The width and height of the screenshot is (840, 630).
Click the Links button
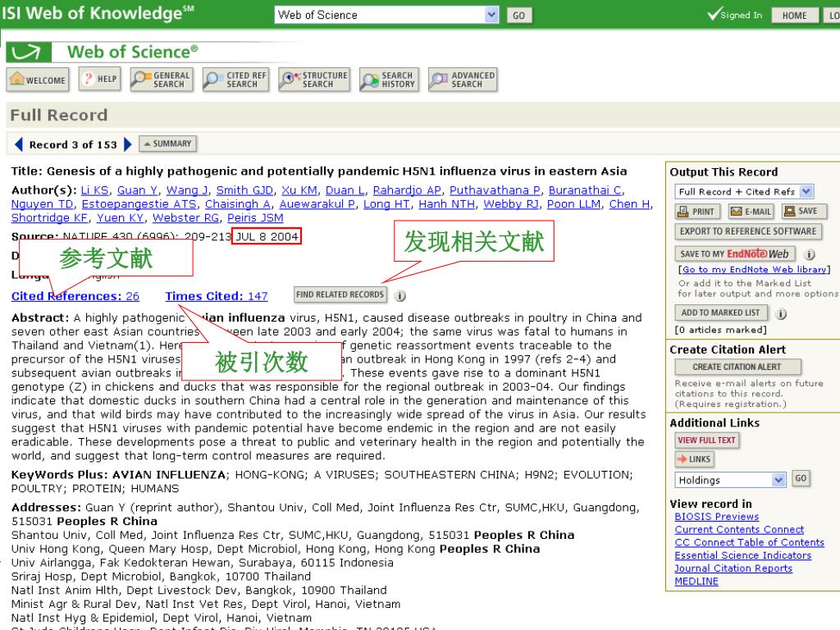coord(694,459)
